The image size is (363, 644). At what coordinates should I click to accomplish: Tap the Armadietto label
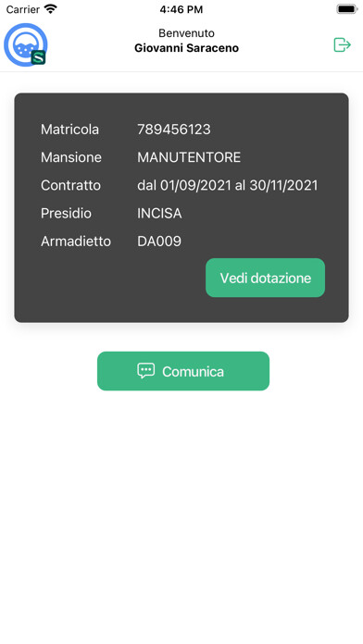click(76, 241)
